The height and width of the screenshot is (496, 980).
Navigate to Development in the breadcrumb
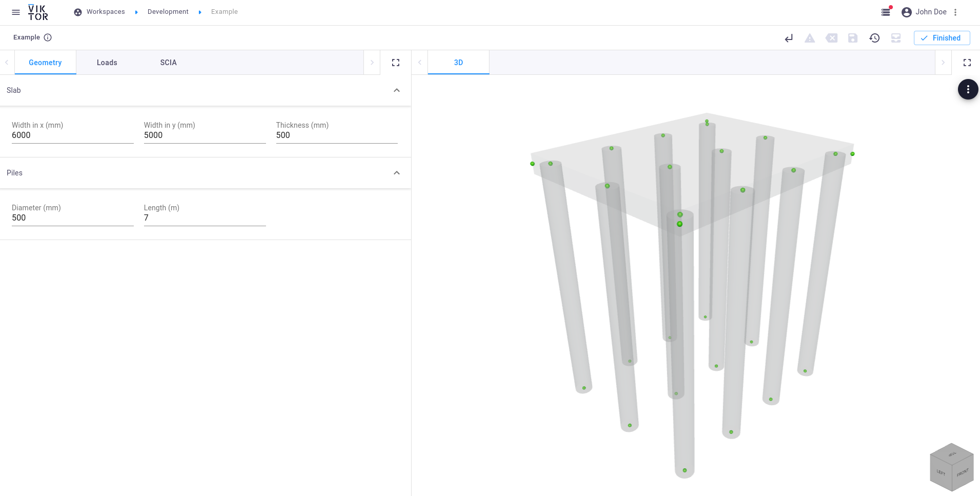[168, 12]
